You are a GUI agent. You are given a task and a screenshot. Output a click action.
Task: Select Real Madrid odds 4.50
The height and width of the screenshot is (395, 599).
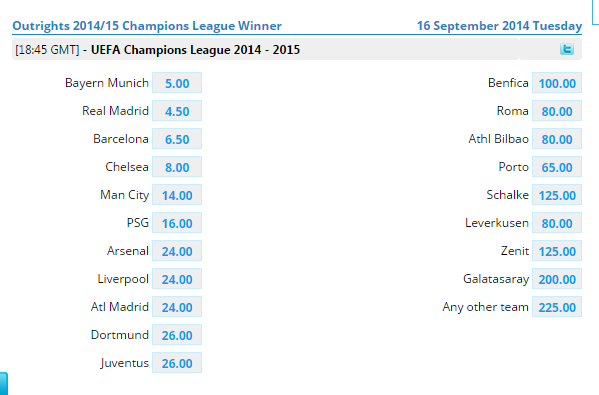pyautogui.click(x=177, y=111)
